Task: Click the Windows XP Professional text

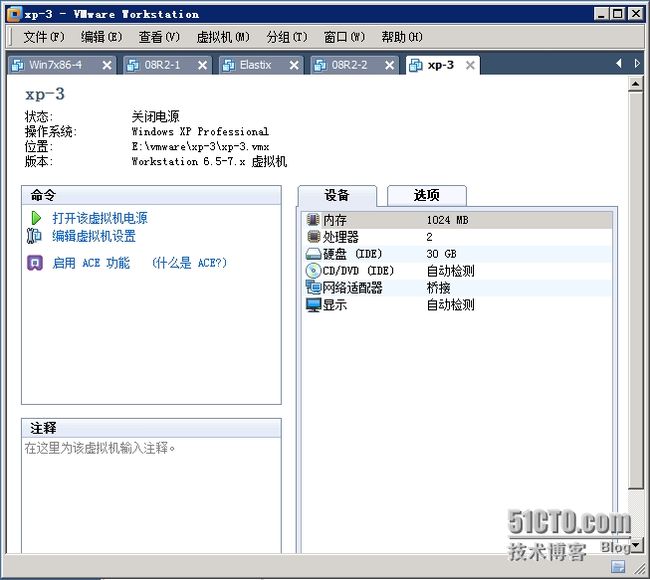Action: pyautogui.click(x=200, y=131)
